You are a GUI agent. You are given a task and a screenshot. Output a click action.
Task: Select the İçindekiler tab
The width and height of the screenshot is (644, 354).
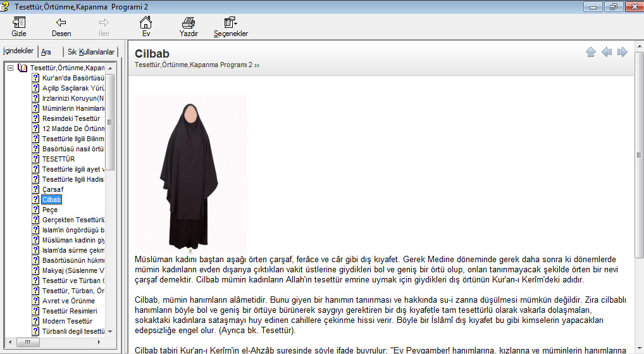(x=18, y=51)
